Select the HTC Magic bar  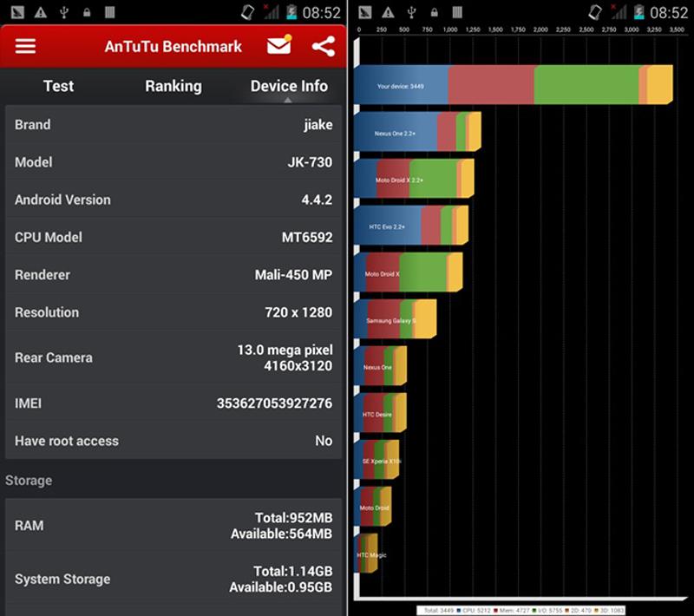(x=366, y=554)
